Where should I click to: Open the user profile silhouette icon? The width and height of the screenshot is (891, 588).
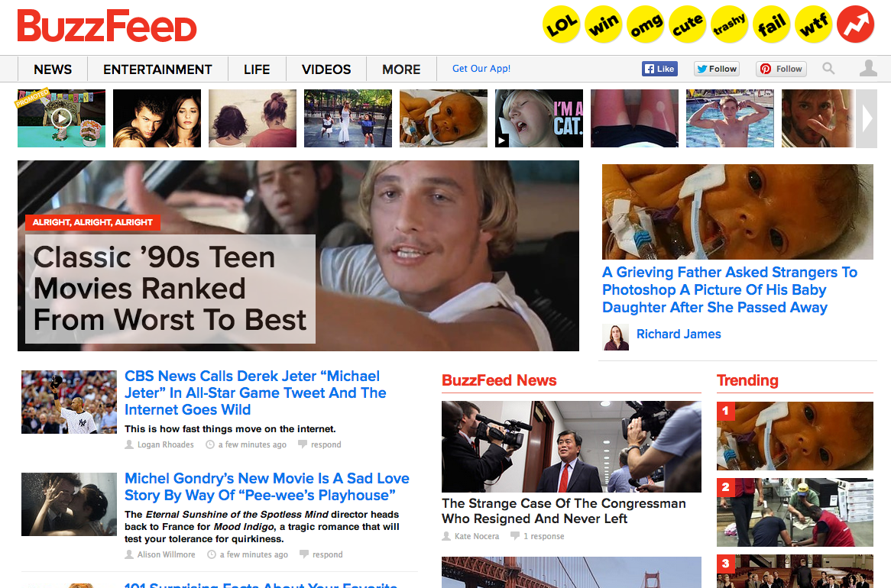coord(868,68)
